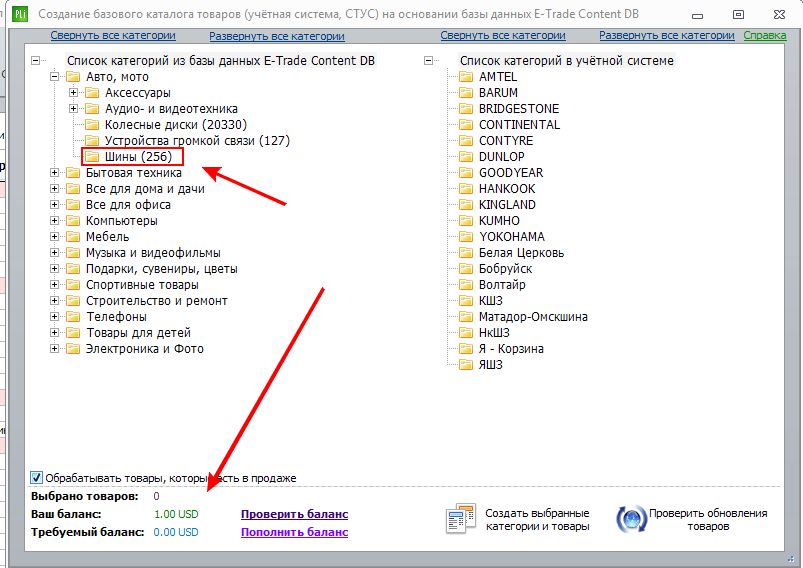Image resolution: width=803 pixels, height=568 pixels.
Task: Click the Create selected categories and goods icon
Action: 461,518
